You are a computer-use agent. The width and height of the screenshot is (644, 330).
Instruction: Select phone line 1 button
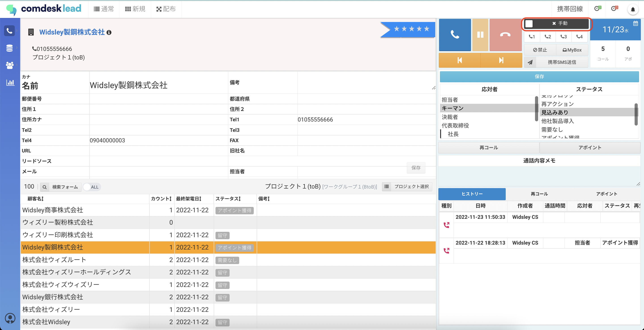pos(532,37)
